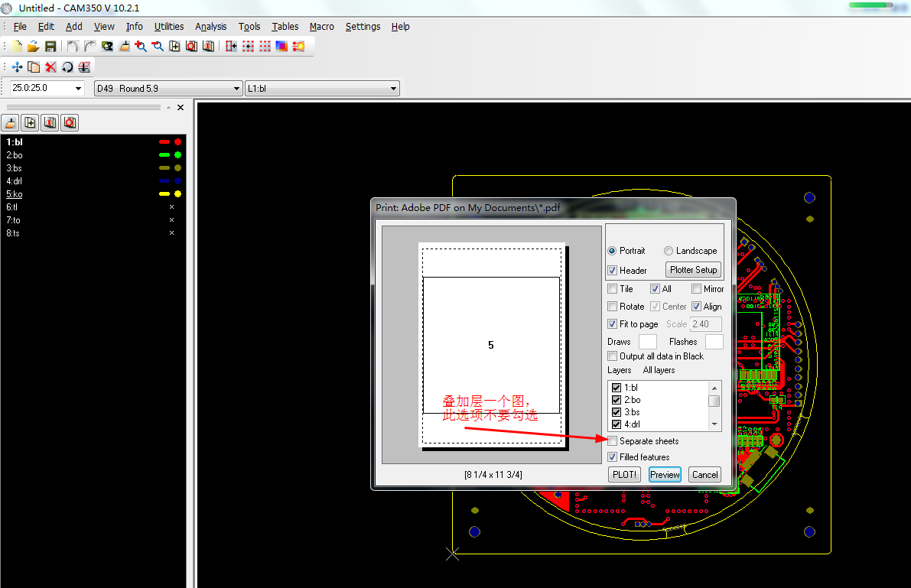Open the 25.0:25.0 grid size dropdown
This screenshot has height=588, width=911.
pos(78,89)
